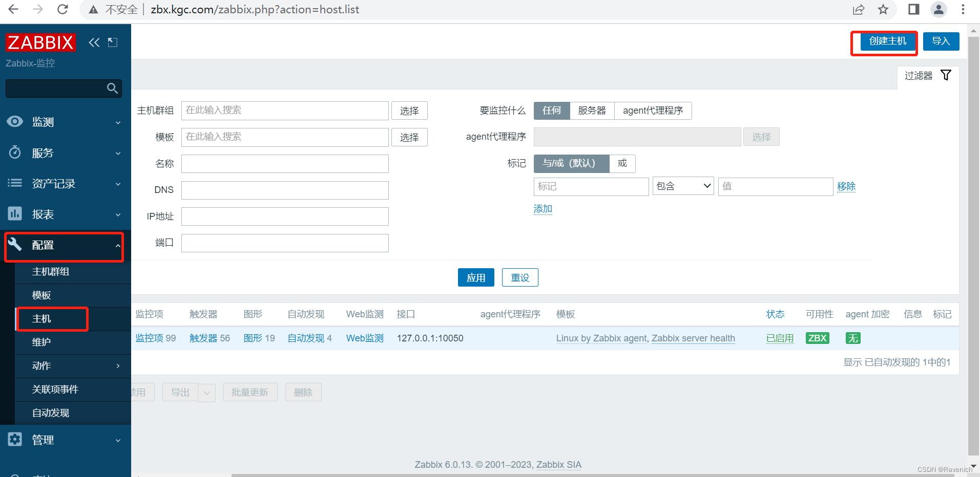Click the sidebar search magnifier icon
Screen dimensions: 980x477
pyautogui.click(x=112, y=89)
